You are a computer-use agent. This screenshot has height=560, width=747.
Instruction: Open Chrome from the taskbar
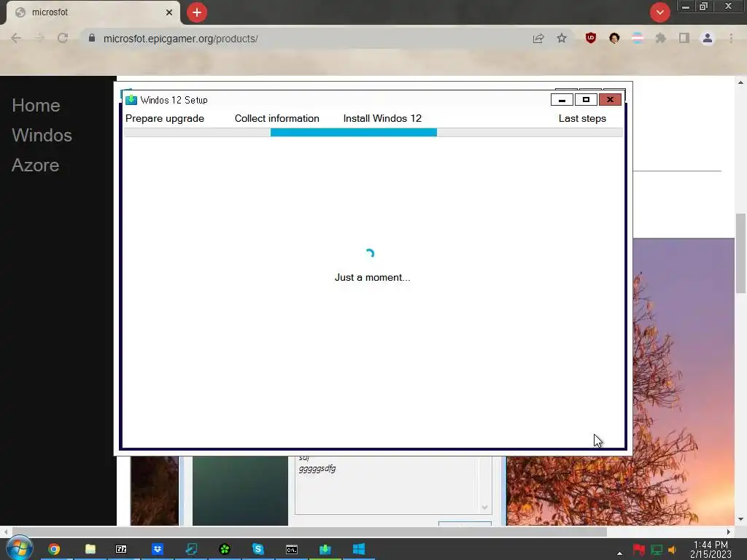click(54, 549)
